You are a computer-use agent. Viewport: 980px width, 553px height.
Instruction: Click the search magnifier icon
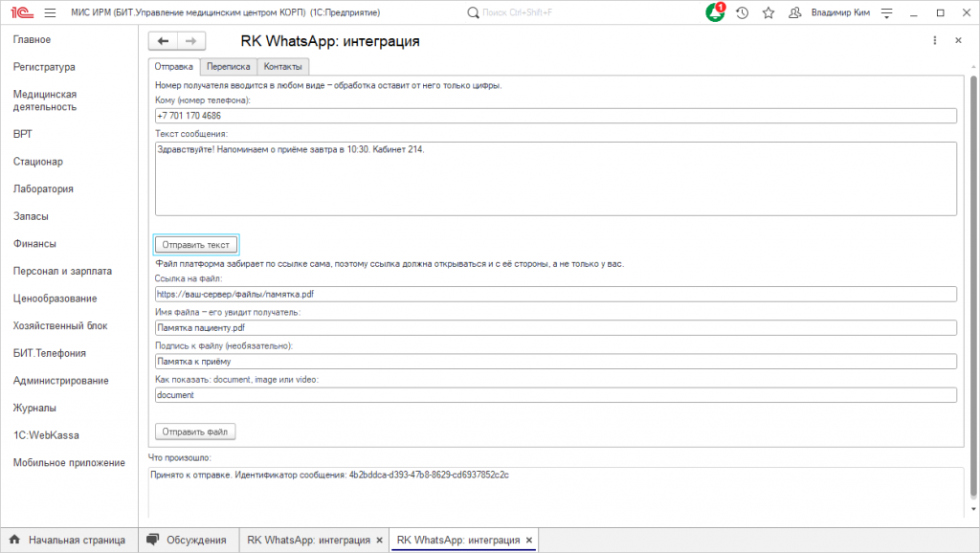coord(473,12)
